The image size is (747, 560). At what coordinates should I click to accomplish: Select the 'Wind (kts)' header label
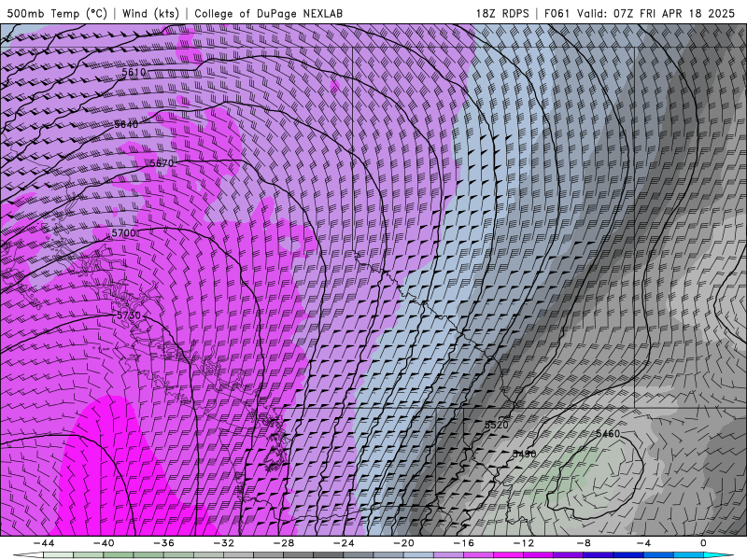coord(150,13)
